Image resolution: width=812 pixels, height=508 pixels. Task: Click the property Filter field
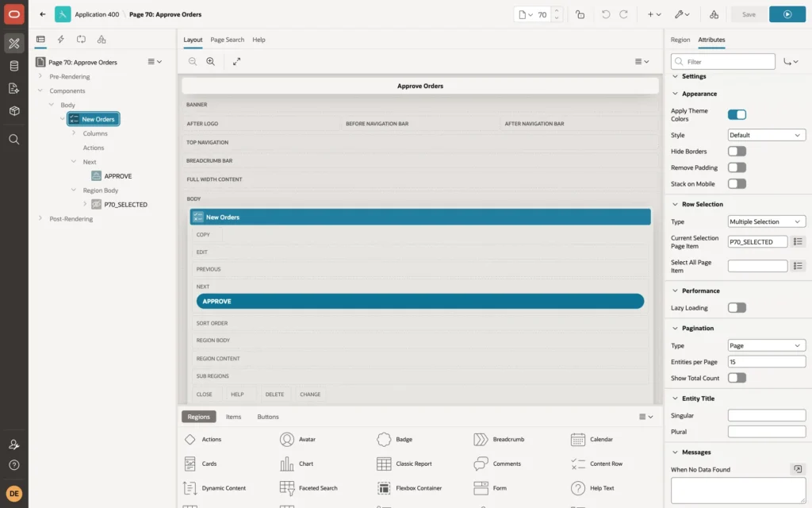pos(723,62)
